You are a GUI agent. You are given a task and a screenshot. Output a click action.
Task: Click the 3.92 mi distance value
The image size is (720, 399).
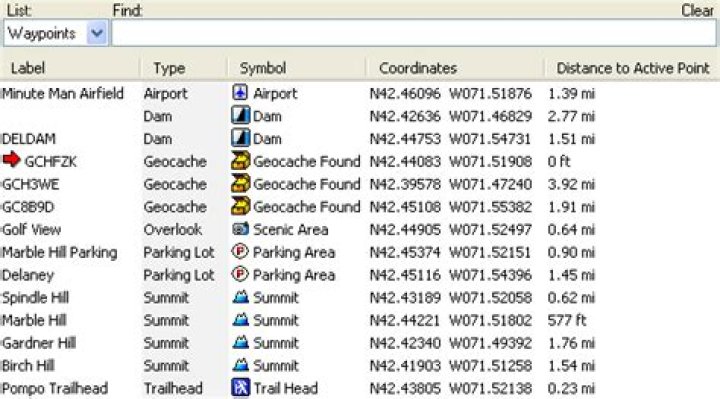(571, 185)
